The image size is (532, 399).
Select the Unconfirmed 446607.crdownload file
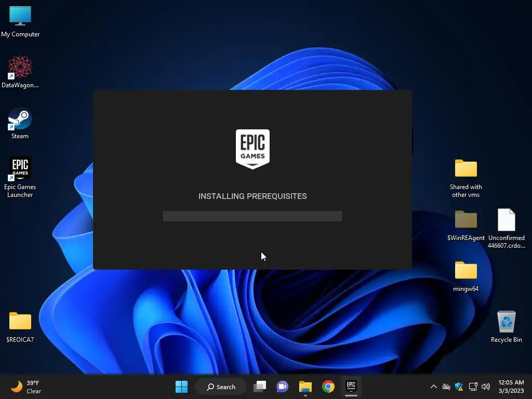coord(506,229)
